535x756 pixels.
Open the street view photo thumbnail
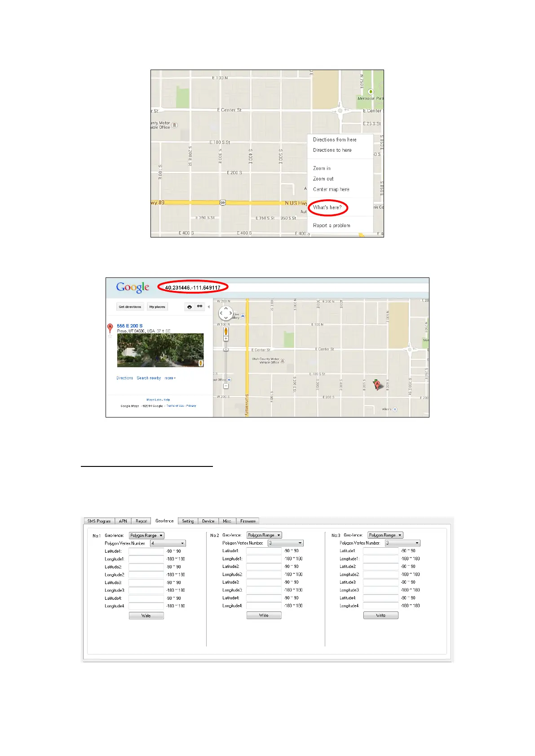160,350
